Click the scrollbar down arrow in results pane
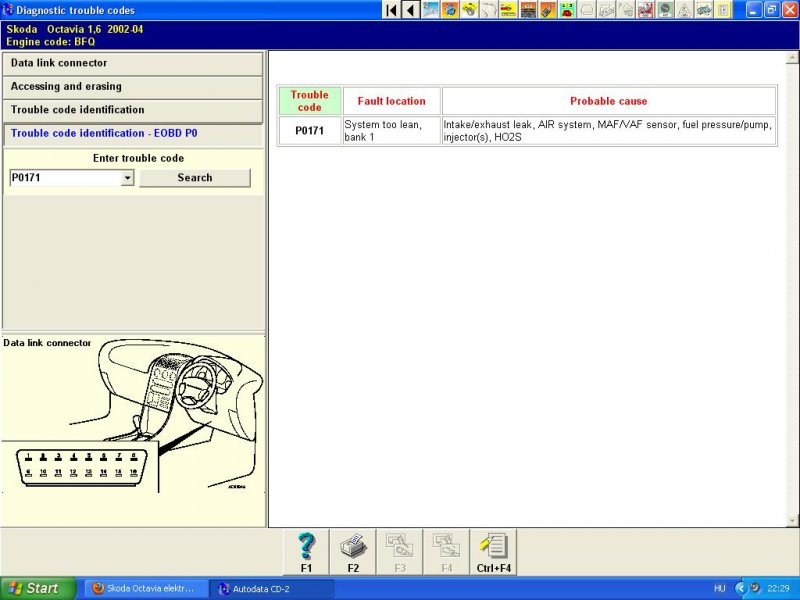This screenshot has height=600, width=800. 793,520
